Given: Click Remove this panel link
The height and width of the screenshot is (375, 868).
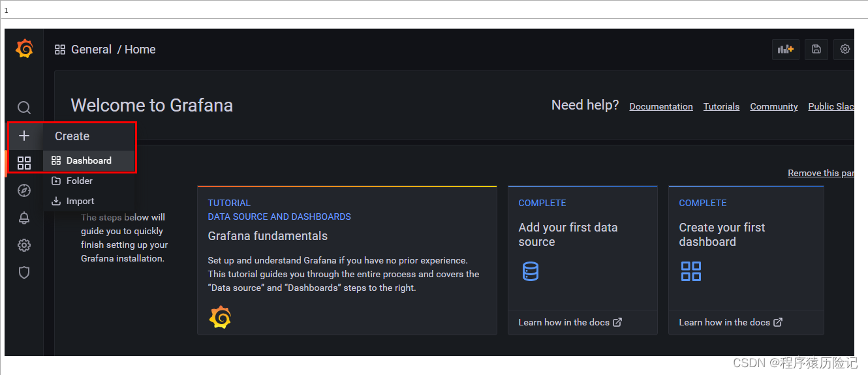Looking at the screenshot, I should tap(821, 173).
